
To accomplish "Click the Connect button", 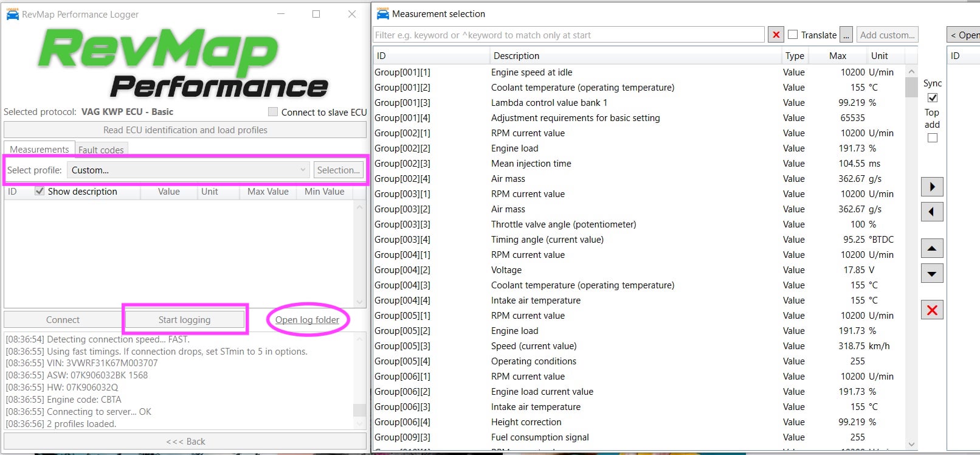I will 63,319.
